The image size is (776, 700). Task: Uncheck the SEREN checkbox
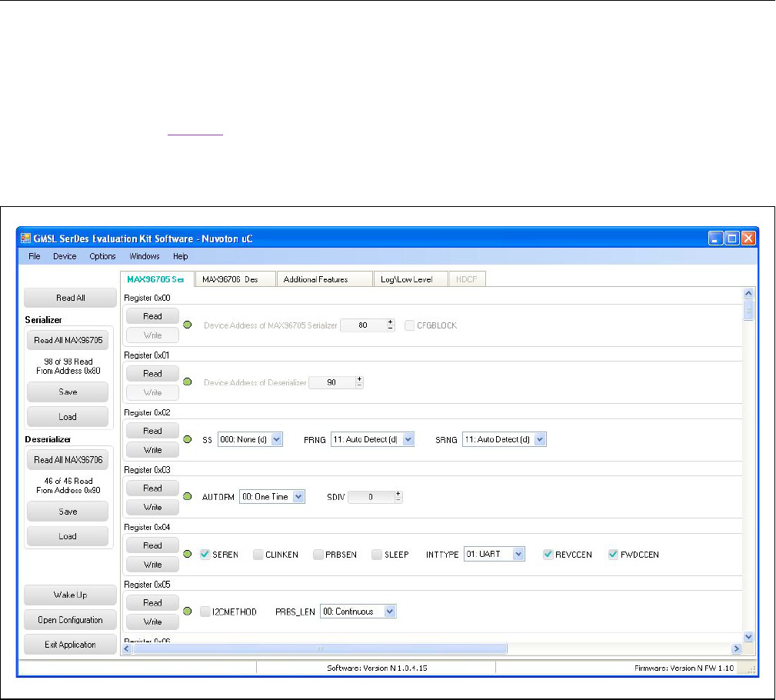(x=205, y=555)
